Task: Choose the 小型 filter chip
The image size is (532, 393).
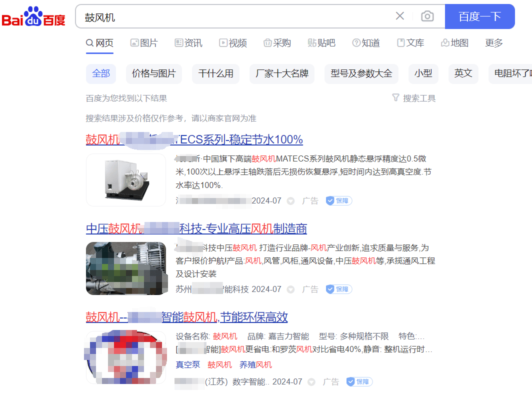Action: (x=423, y=73)
